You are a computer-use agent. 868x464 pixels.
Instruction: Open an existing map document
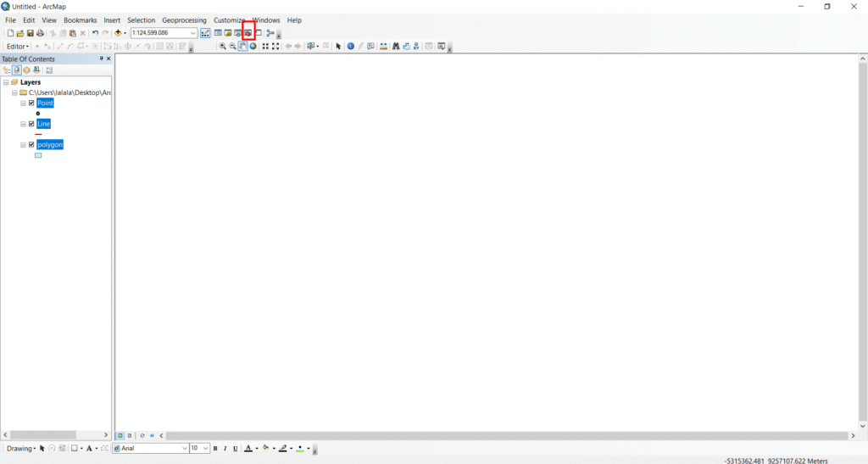pos(20,33)
